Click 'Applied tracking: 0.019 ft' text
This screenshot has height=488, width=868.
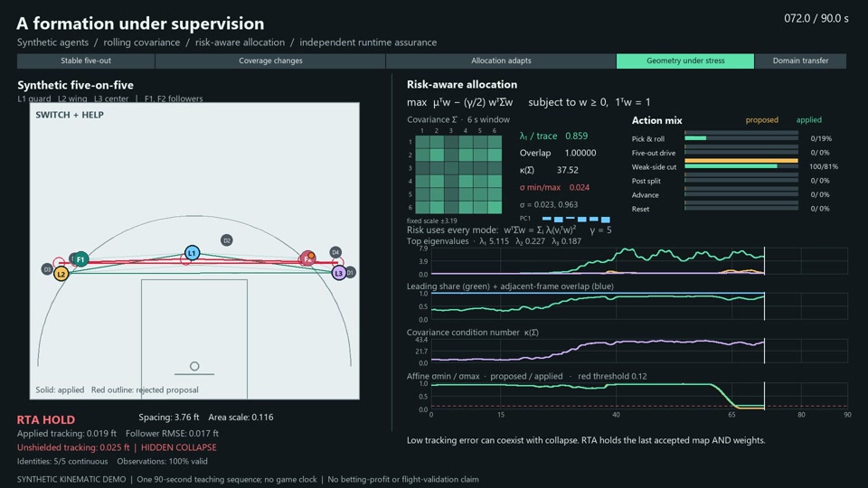coord(67,434)
